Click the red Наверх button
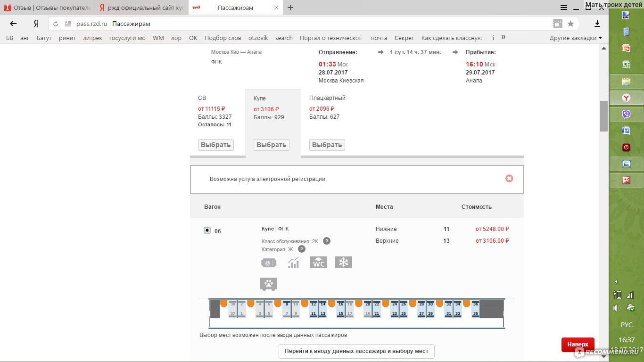644x362 pixels. 578,345
